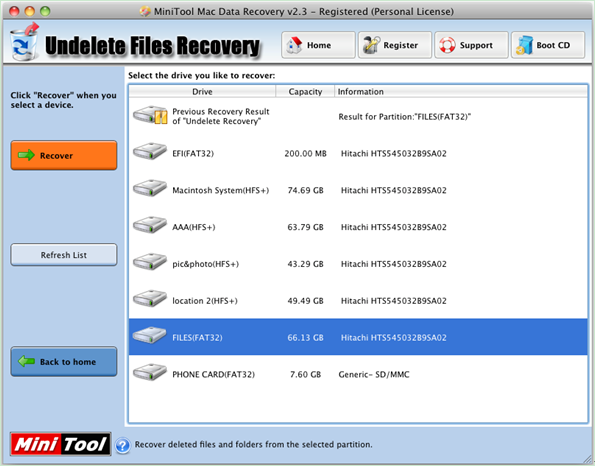The height and width of the screenshot is (466, 595).
Task: Click drive icon beside location 2(HFS+)
Action: point(150,299)
